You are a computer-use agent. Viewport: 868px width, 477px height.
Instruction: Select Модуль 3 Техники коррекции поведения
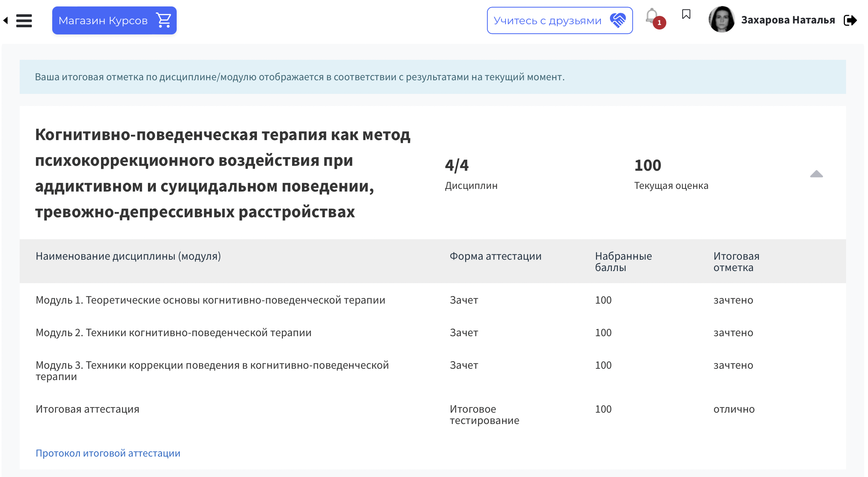pos(212,371)
